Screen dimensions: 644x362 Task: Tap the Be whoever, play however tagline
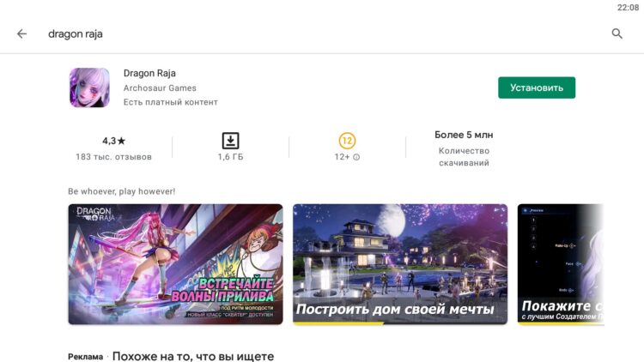(122, 191)
